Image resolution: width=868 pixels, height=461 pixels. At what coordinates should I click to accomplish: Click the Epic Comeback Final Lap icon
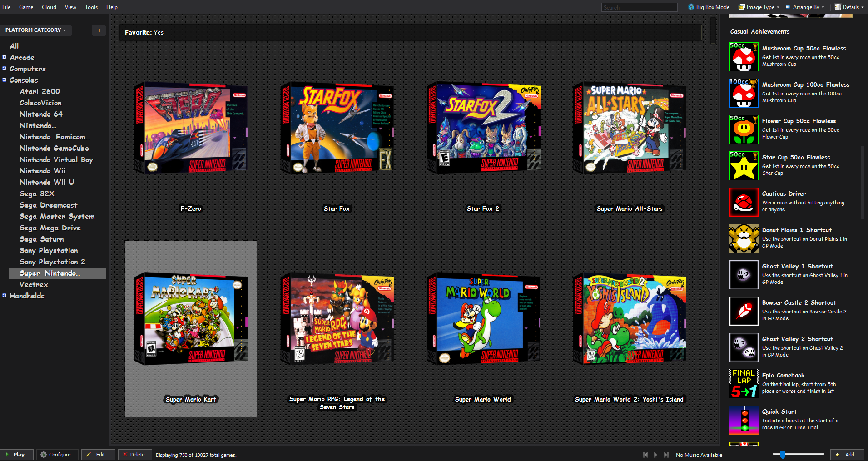click(744, 384)
